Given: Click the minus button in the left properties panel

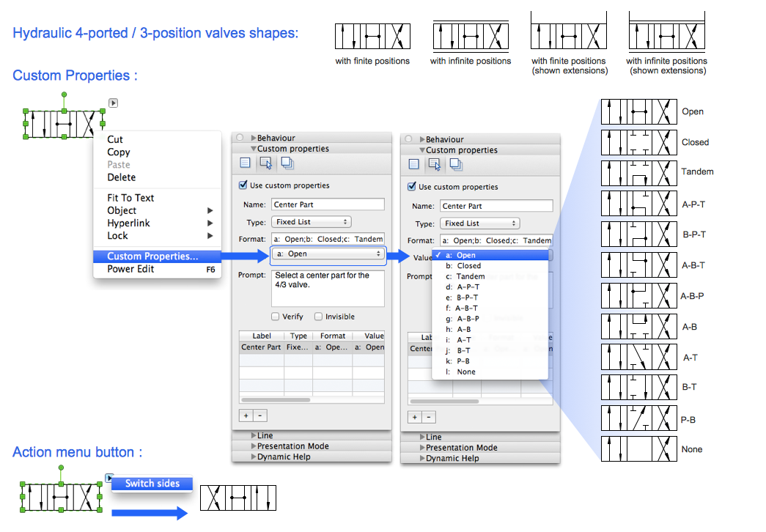Looking at the screenshot, I should tap(260, 415).
